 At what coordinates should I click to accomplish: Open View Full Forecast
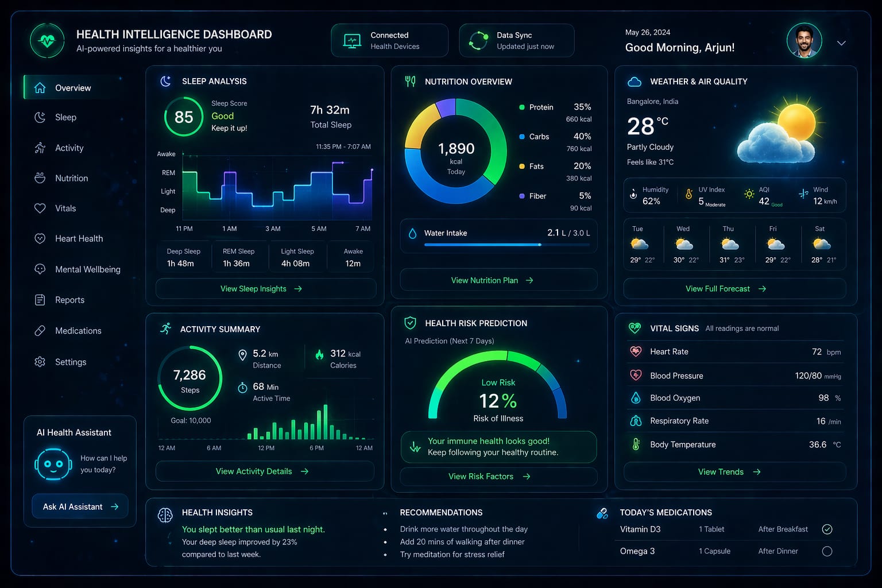734,288
